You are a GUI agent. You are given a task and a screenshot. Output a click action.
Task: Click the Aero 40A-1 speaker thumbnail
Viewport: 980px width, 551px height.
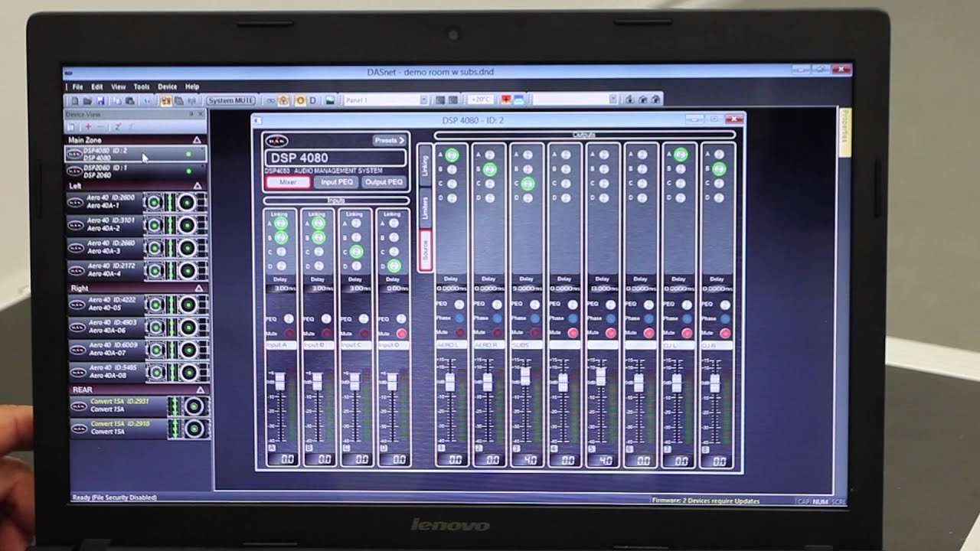tap(175, 203)
